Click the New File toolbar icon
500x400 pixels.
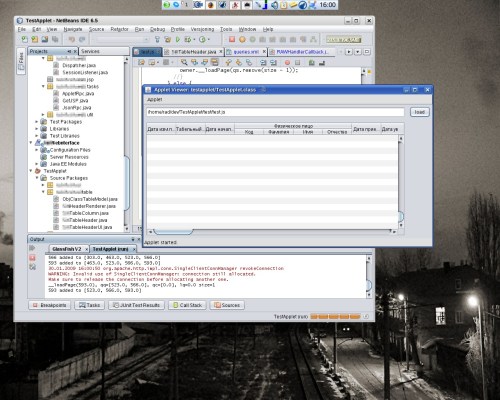point(25,39)
